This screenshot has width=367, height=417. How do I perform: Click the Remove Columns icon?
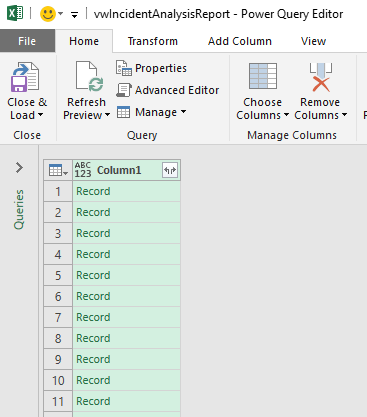click(320, 77)
